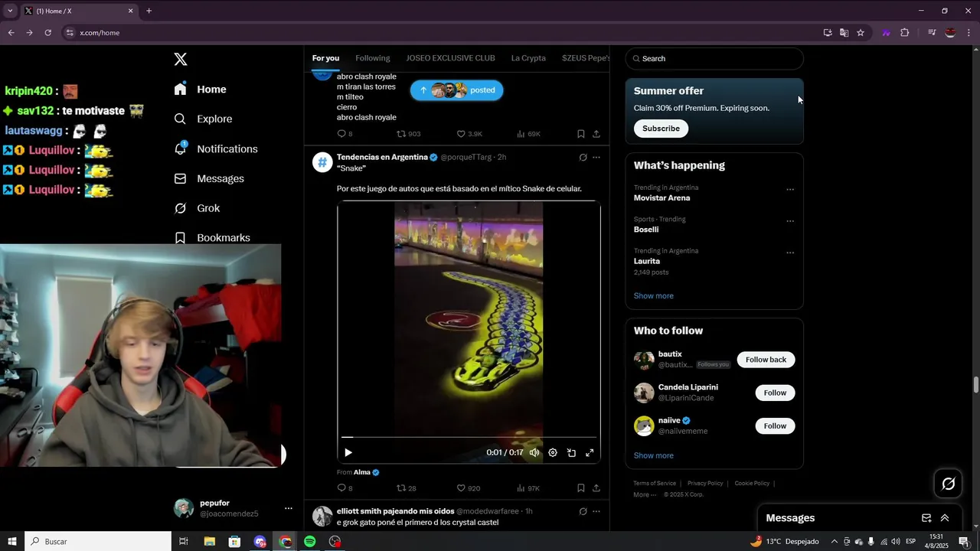Viewport: 980px width, 551px height.
Task: Open more menu on elliott smith post
Action: (596, 511)
